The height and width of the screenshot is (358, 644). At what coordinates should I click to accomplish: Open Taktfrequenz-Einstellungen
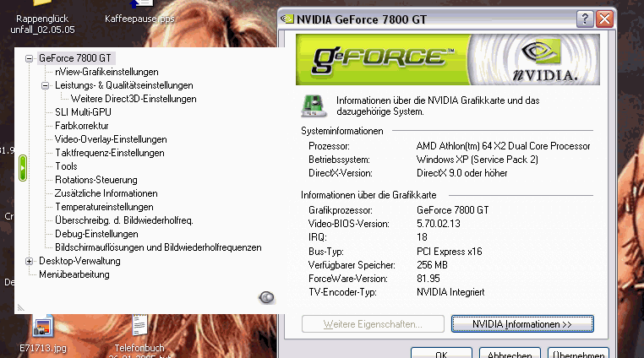point(110,153)
